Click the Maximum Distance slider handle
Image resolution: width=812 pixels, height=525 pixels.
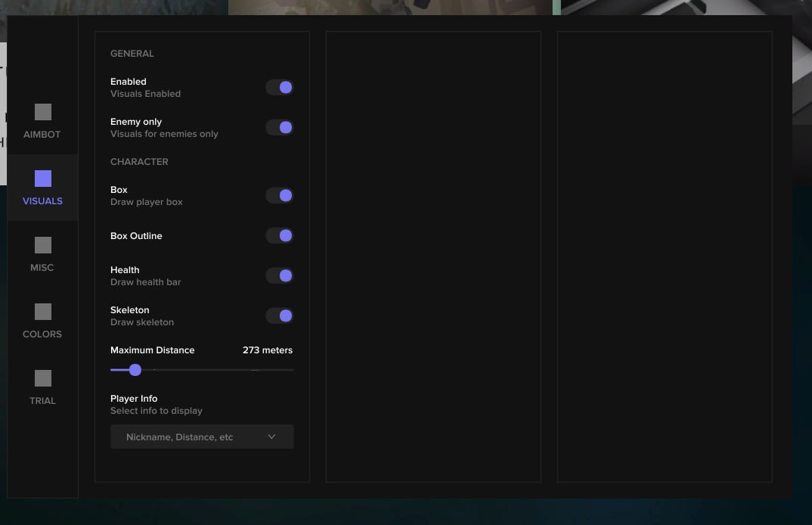click(135, 370)
